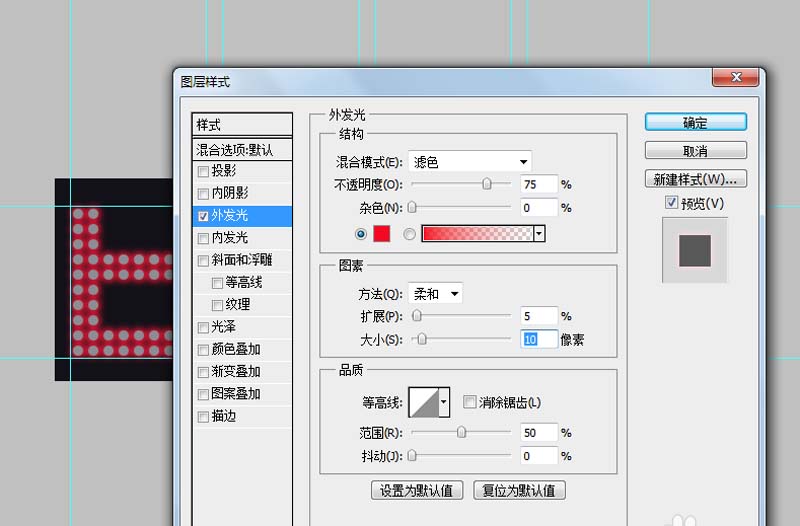Enable the 颜色叠加 color overlay checkbox

tap(203, 350)
